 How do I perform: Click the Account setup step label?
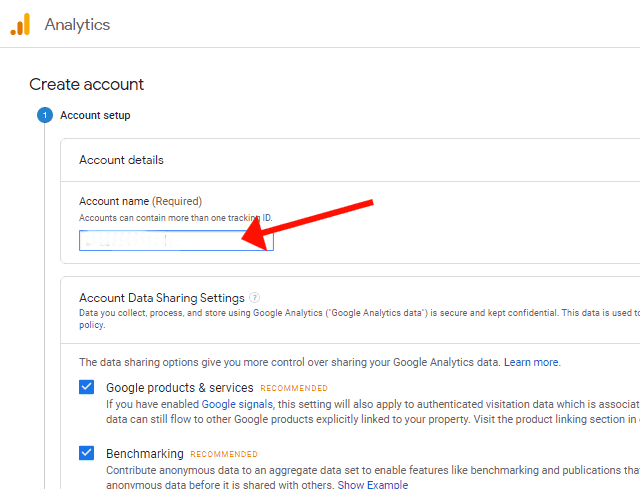click(x=95, y=115)
